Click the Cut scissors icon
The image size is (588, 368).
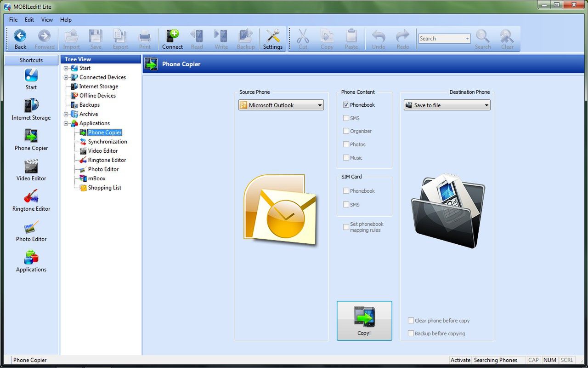[x=303, y=39]
